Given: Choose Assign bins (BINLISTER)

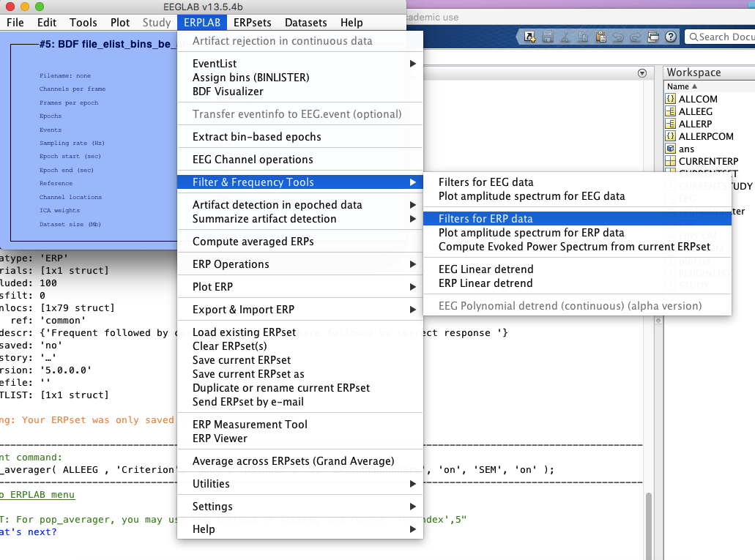Looking at the screenshot, I should pyautogui.click(x=300, y=78).
